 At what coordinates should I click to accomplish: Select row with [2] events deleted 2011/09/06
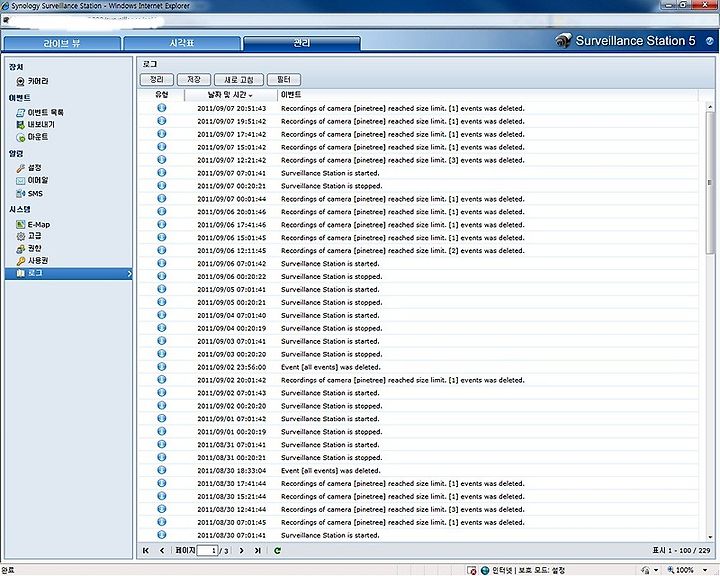point(419,250)
